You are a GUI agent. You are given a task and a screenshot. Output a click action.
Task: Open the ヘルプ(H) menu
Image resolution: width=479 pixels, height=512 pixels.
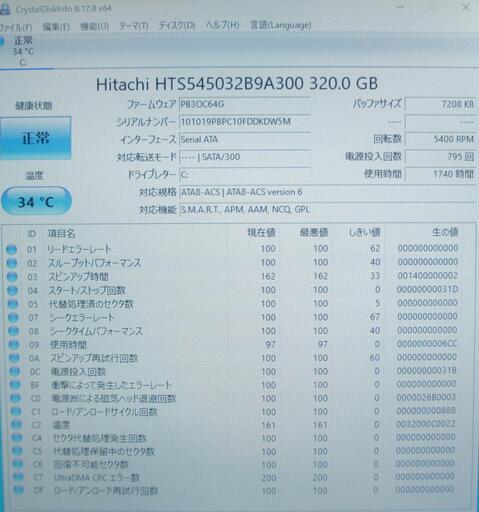pos(222,25)
